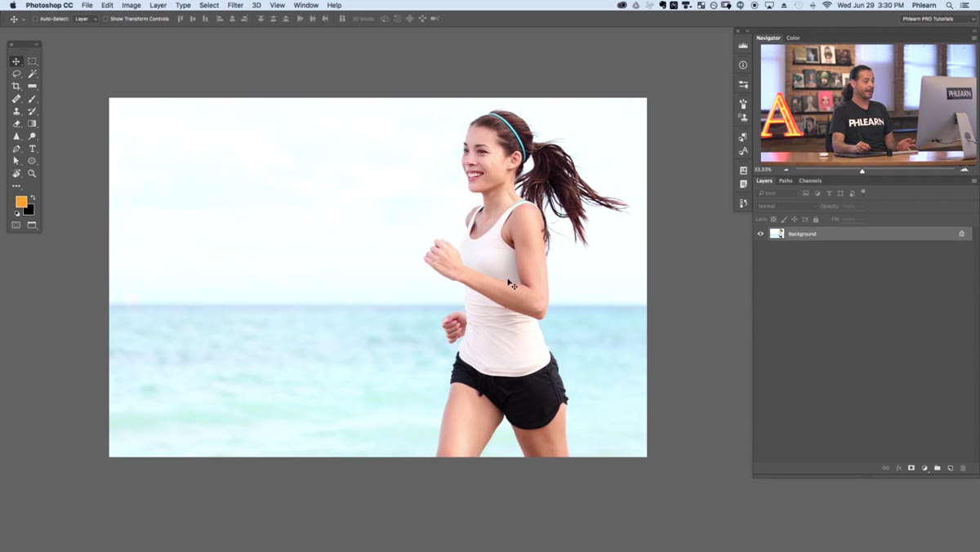
Task: Open the Image menu
Action: coord(131,5)
